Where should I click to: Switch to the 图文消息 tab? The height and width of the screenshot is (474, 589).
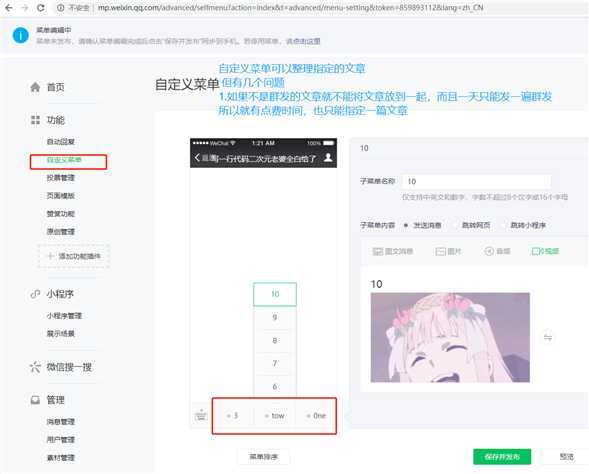pos(393,251)
